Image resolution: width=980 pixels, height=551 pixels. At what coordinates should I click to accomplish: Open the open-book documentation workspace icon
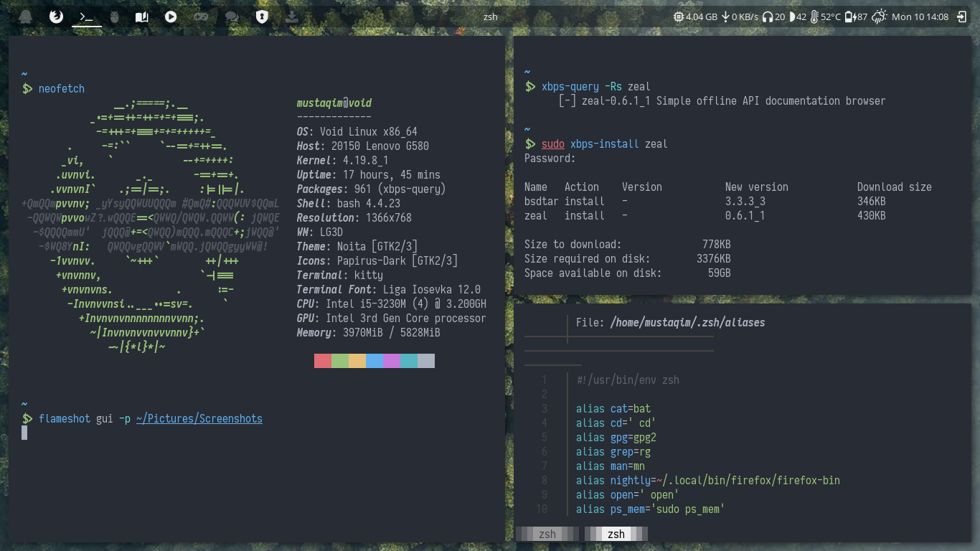click(x=142, y=17)
